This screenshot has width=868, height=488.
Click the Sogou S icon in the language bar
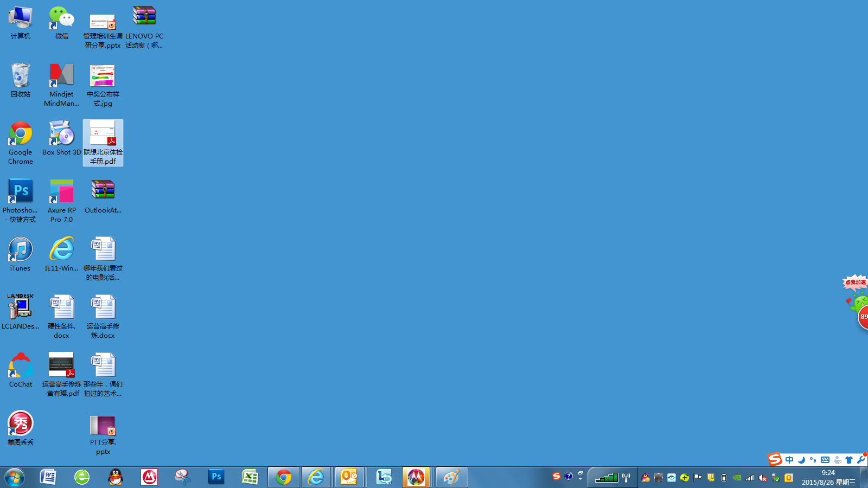[557, 476]
